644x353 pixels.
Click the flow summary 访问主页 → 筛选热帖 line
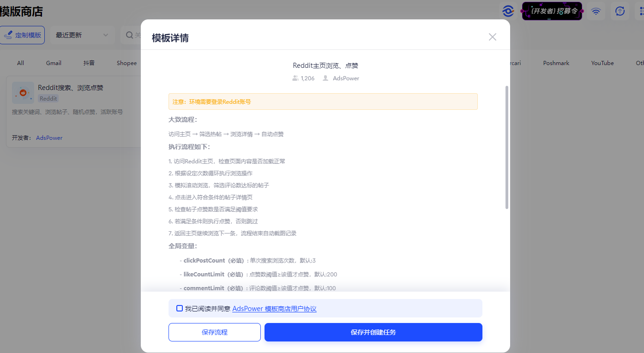coord(226,134)
